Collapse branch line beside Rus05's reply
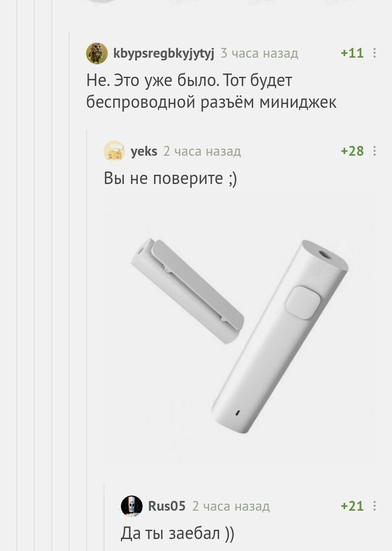 104,517
